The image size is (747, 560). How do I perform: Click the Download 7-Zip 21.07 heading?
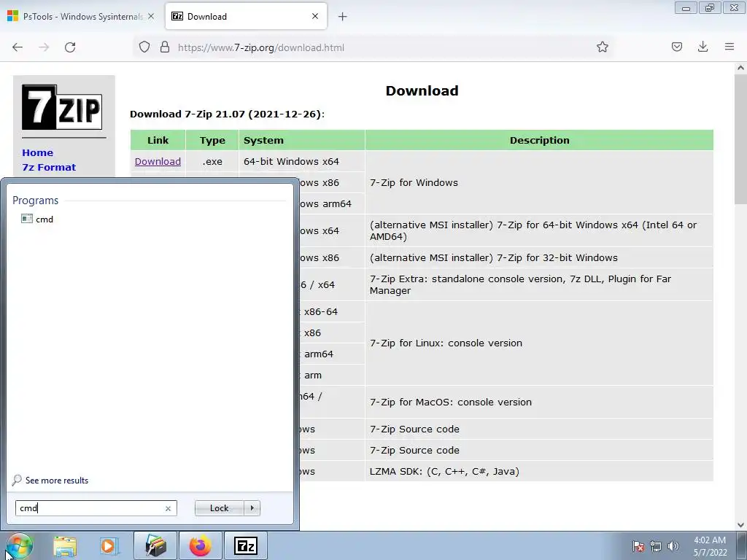[x=227, y=114]
